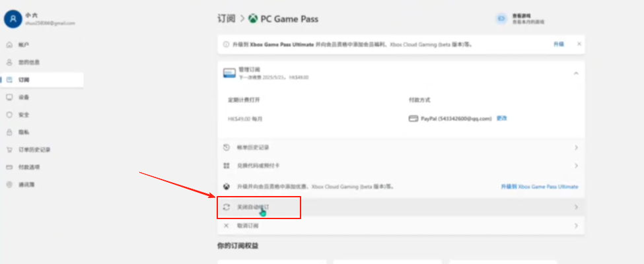Click 更改 link next to PayPal

(502, 118)
